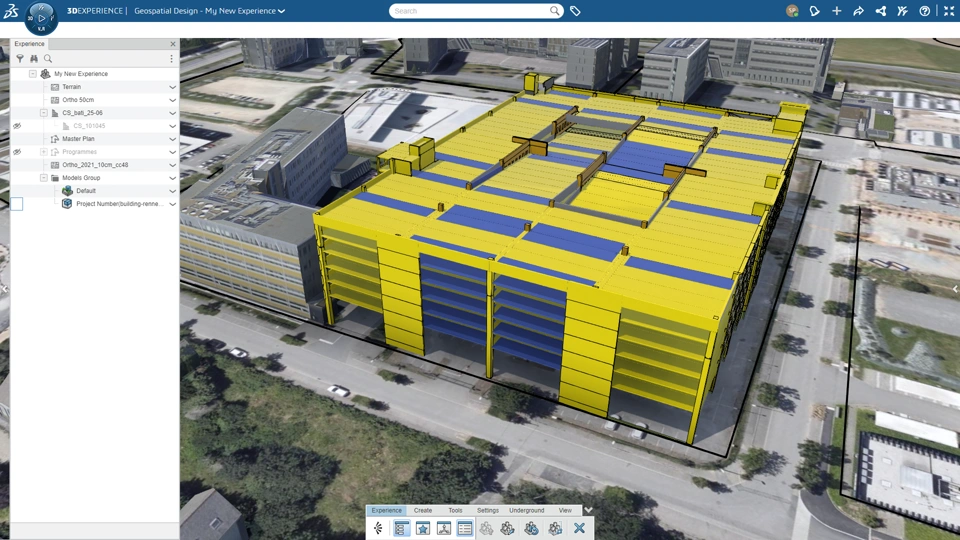Click the blue X close icon in action bar
The height and width of the screenshot is (540, 960).
pyautogui.click(x=579, y=527)
